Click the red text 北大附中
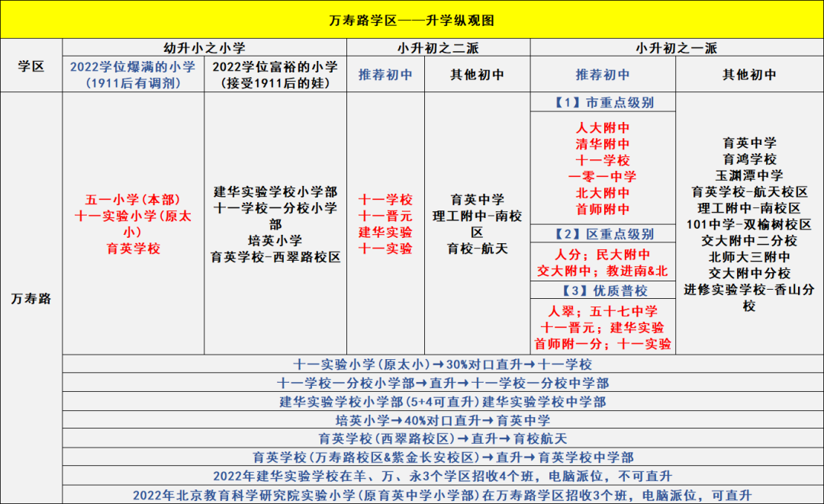824x504 pixels. point(603,193)
